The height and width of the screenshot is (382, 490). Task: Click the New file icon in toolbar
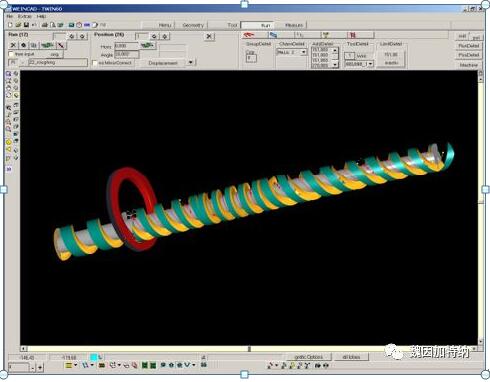10,25
